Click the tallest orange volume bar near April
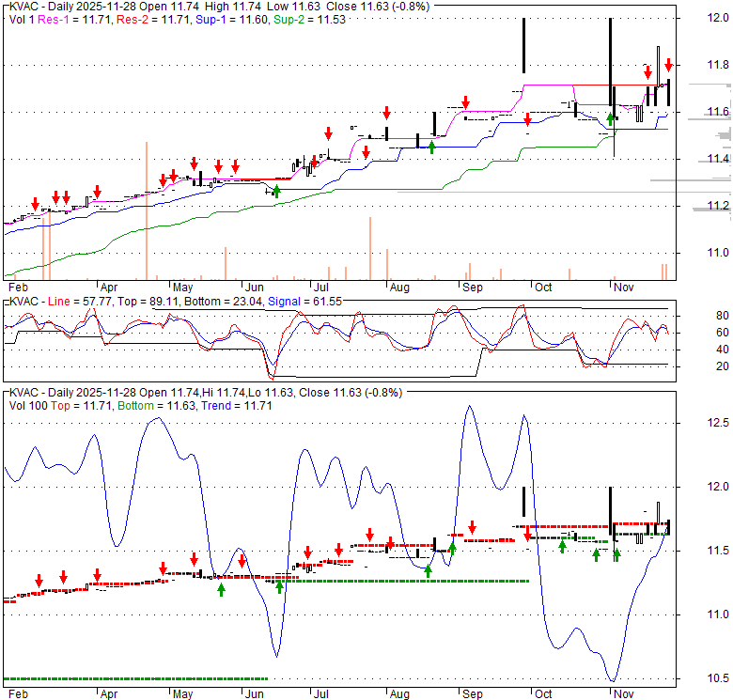 click(x=147, y=210)
